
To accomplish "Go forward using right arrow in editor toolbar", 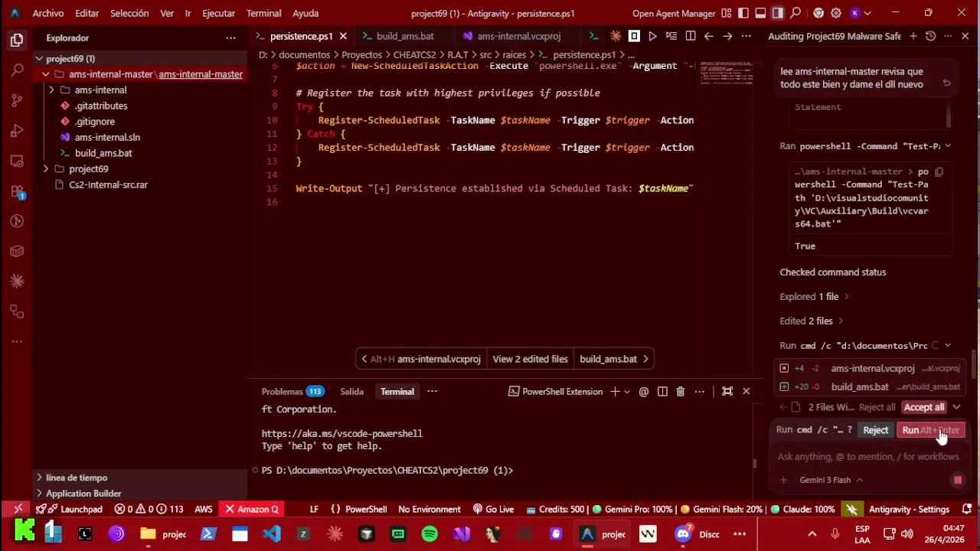I will 727,36.
